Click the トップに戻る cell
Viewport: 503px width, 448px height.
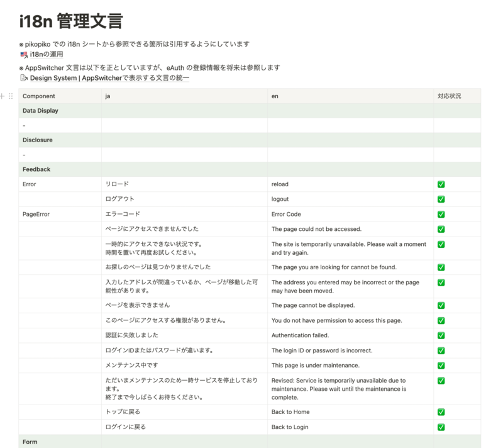coord(184,412)
